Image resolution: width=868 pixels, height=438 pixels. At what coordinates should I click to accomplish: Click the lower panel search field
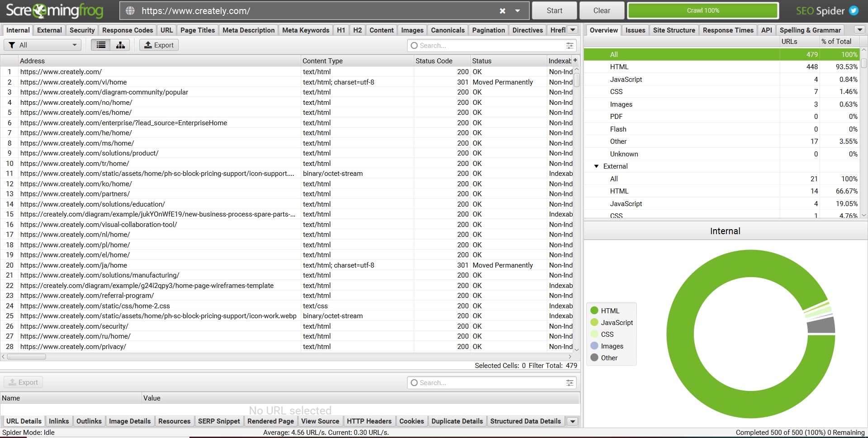click(491, 383)
